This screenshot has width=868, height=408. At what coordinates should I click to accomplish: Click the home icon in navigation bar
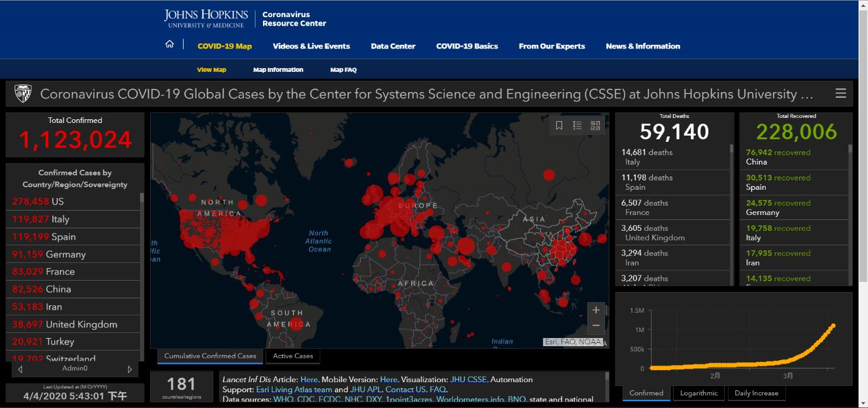[169, 44]
